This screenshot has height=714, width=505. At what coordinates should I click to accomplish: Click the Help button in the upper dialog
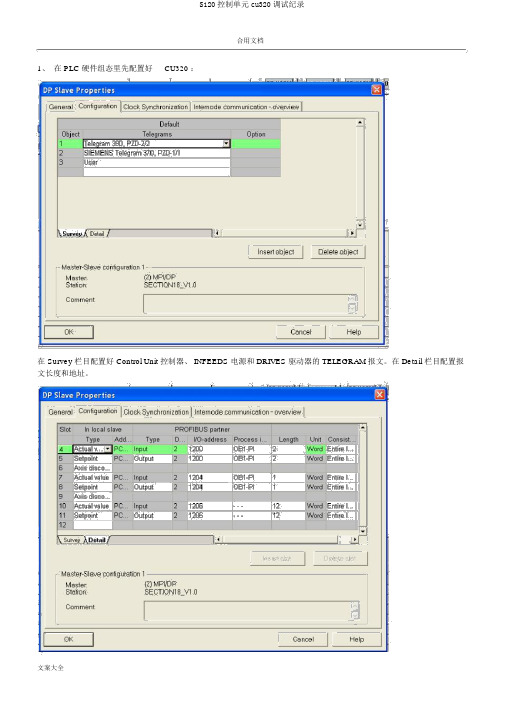tap(354, 332)
